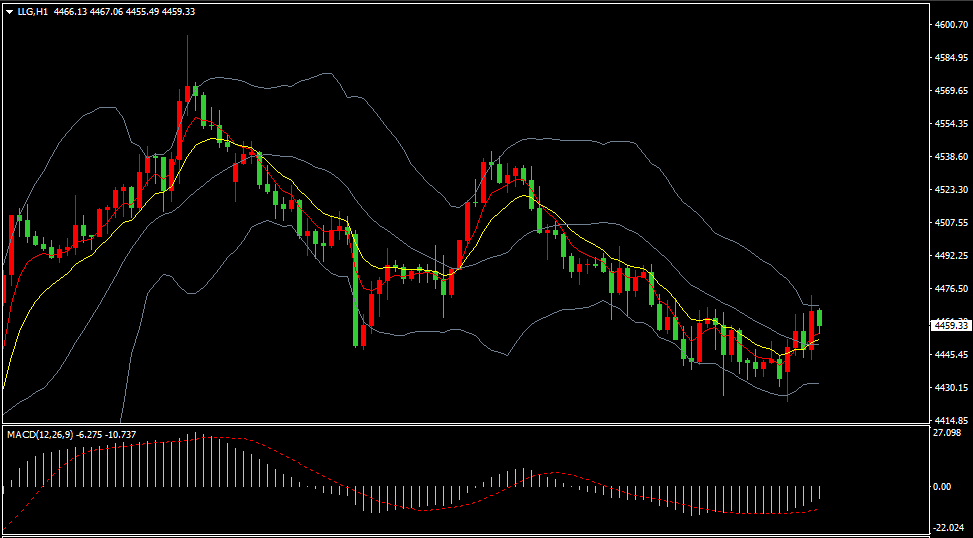
Task: Click the MACD signal value -10.737
Action: (x=122, y=435)
